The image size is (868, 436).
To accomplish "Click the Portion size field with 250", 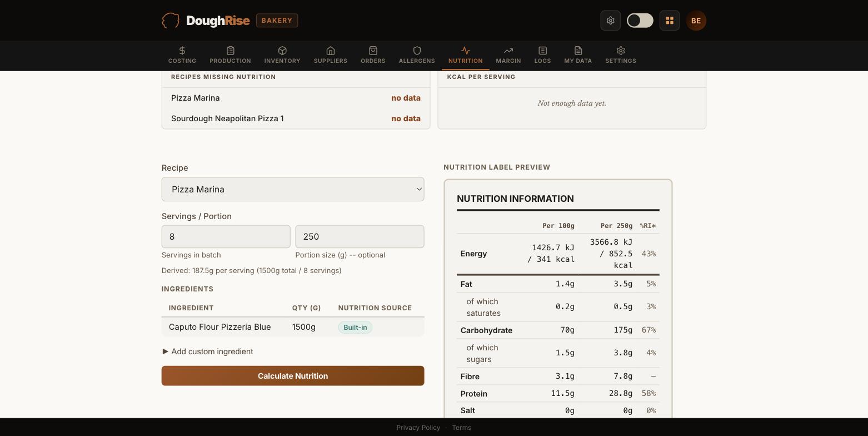I will point(360,236).
